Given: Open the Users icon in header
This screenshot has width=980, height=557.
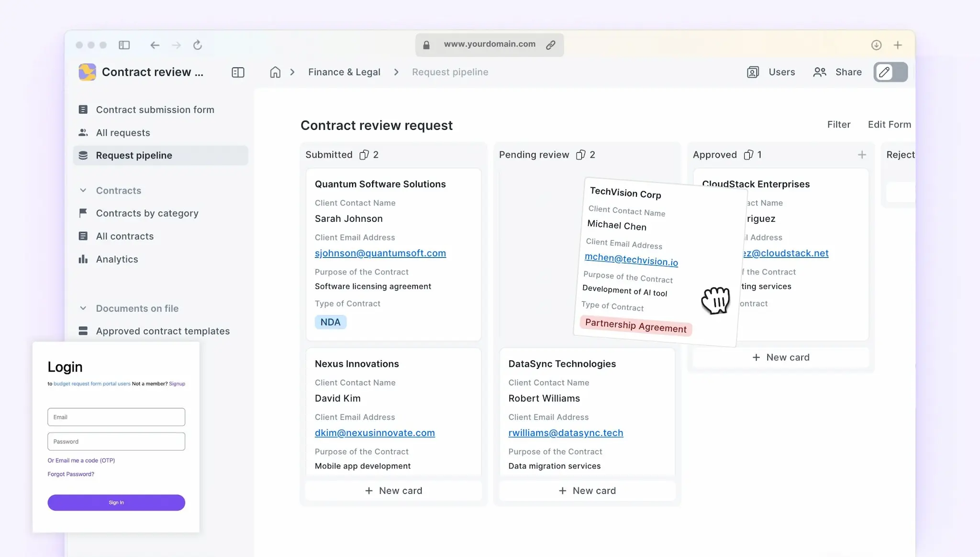Looking at the screenshot, I should pos(753,72).
